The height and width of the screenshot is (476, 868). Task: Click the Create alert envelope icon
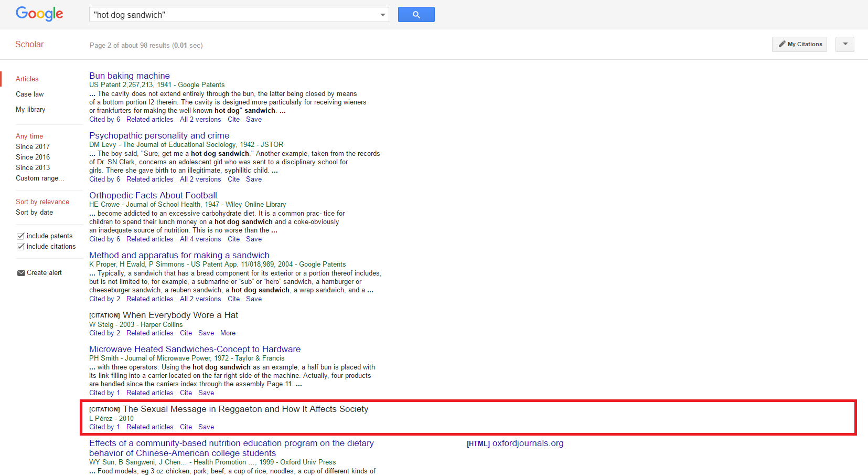(x=21, y=273)
